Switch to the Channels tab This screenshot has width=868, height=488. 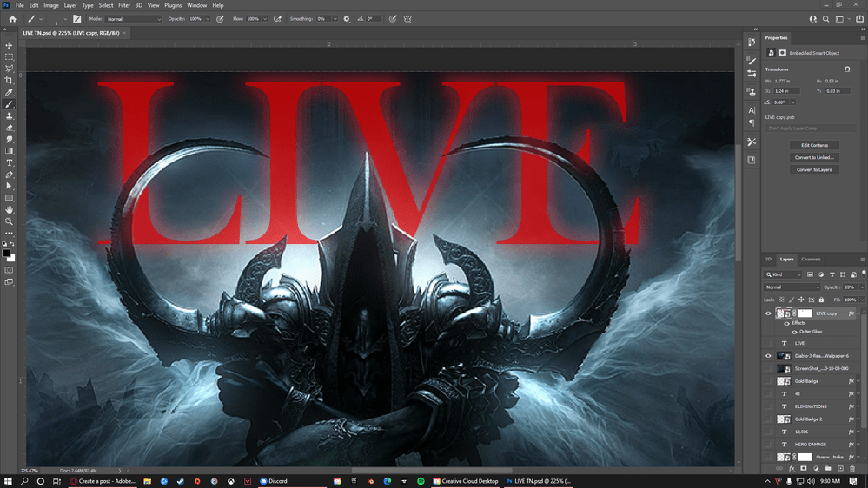pyautogui.click(x=811, y=260)
